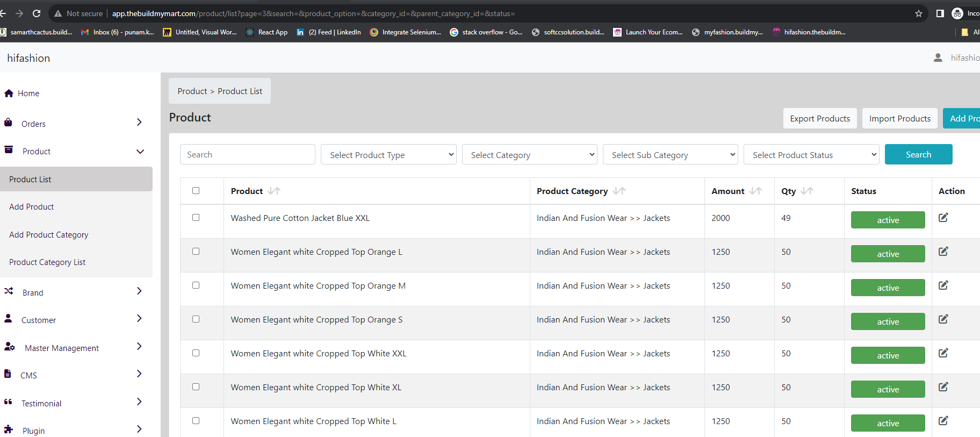
Task: Expand the Testimonial menu chevron
Action: point(139,402)
